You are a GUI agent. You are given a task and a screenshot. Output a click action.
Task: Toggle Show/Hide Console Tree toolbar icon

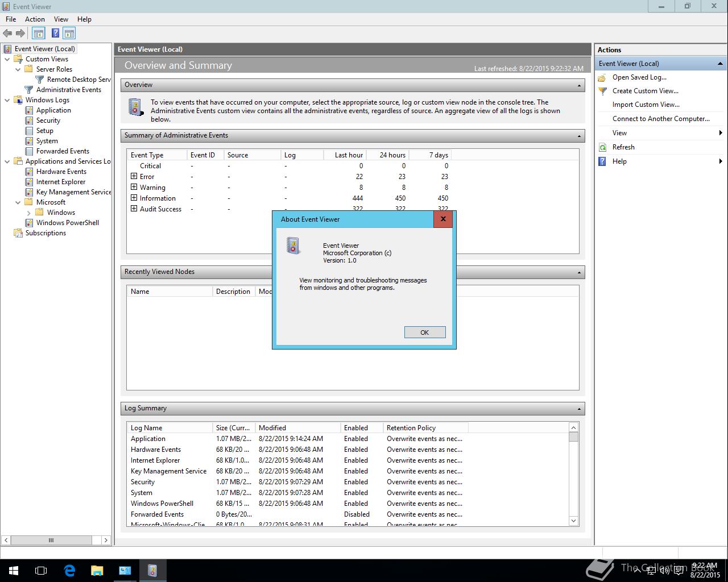pos(38,34)
